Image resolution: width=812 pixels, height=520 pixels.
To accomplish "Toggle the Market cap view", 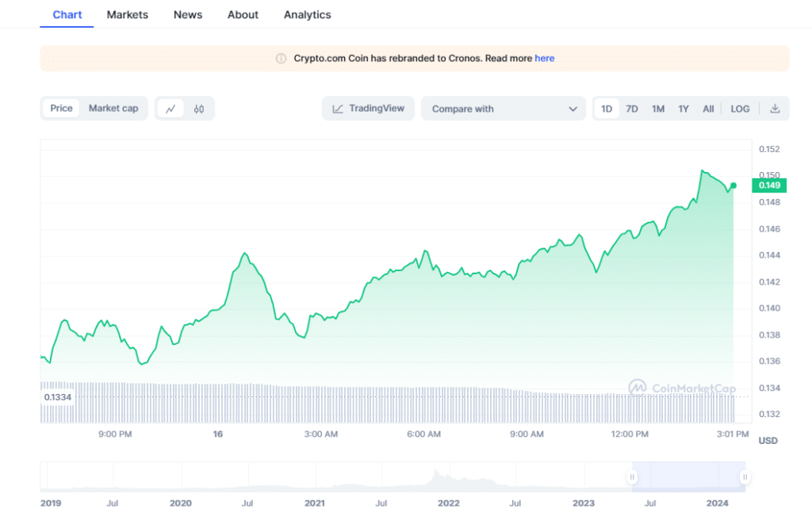I will pos(113,109).
